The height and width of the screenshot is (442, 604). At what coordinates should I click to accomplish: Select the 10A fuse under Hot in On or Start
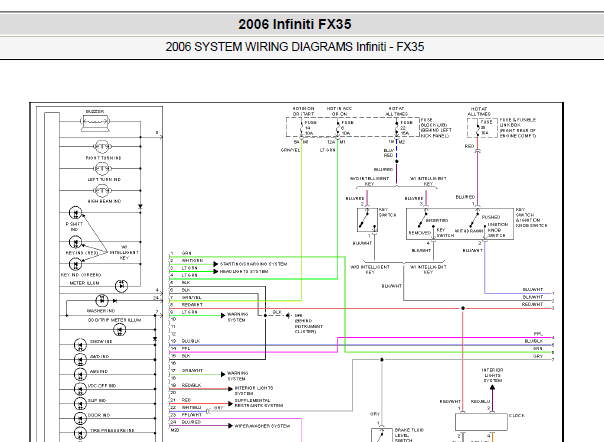point(302,127)
